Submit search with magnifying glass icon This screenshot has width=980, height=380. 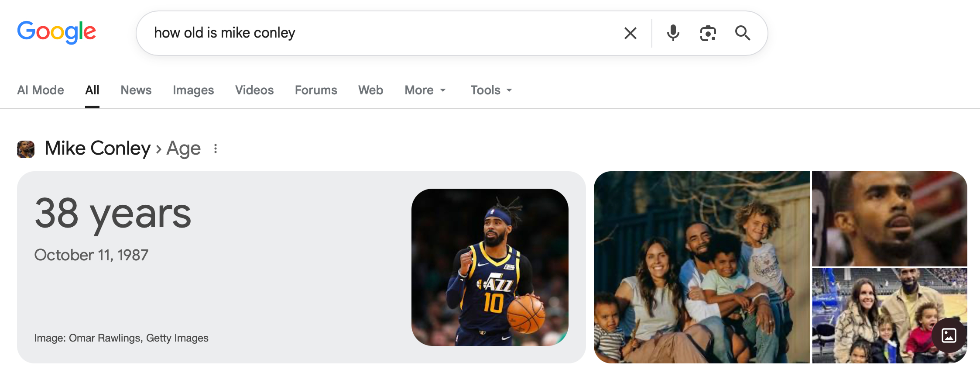[742, 33]
